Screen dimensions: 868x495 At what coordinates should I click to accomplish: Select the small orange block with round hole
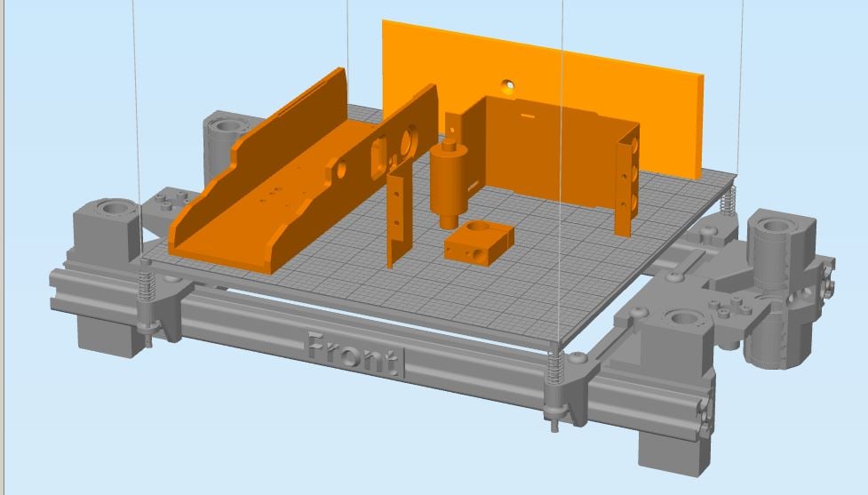tap(480, 244)
